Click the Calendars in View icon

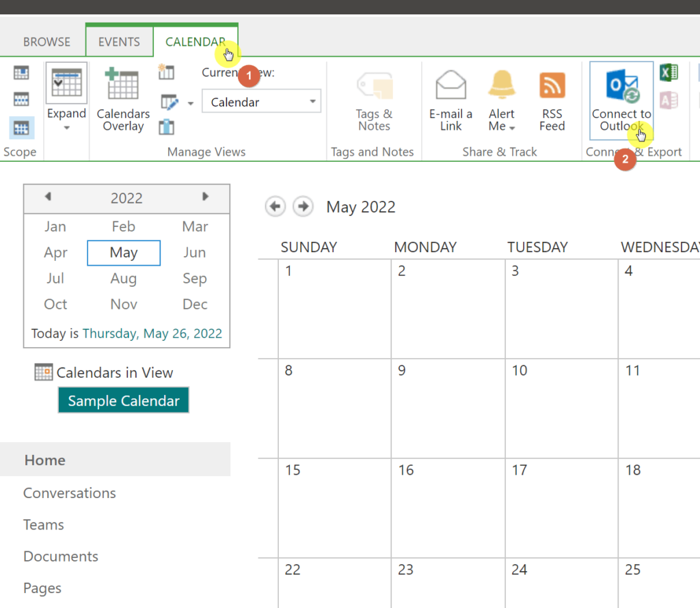click(x=44, y=372)
